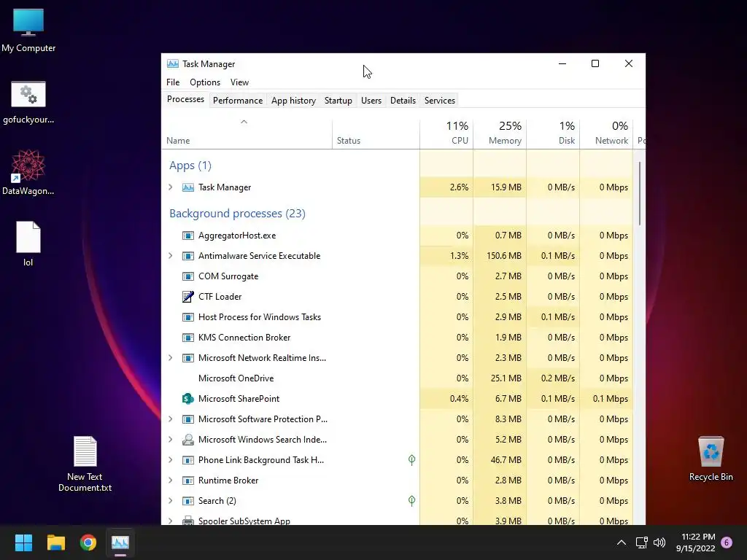Switch to the Users tab
The image size is (747, 560).
coord(371,101)
